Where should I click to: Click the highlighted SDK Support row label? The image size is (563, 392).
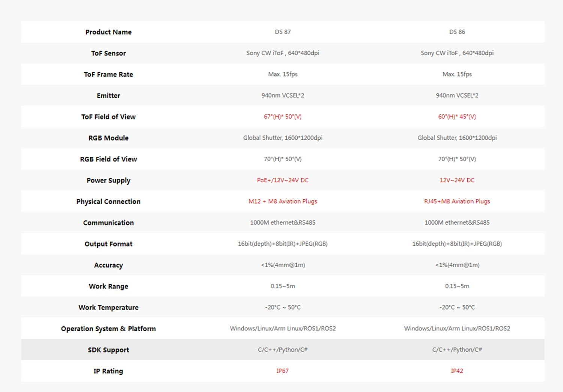tap(108, 350)
